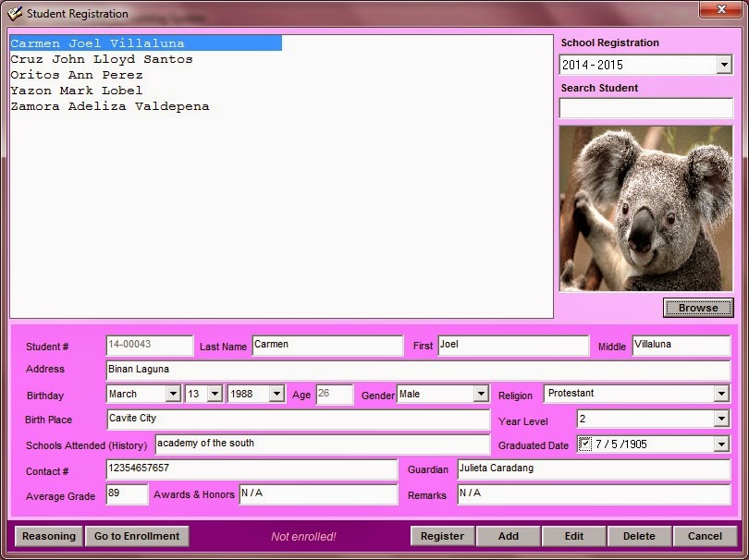Click the Average Grade field
This screenshot has height=560, width=749.
(127, 494)
